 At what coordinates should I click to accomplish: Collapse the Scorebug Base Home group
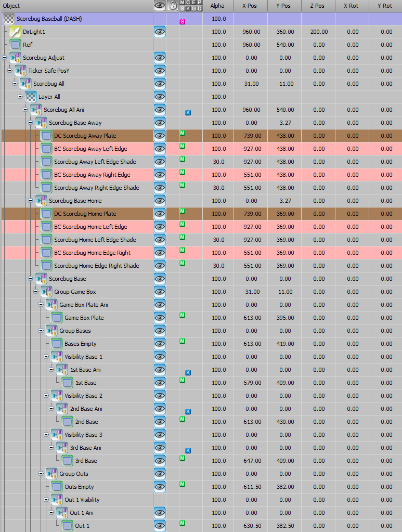[x=31, y=201]
